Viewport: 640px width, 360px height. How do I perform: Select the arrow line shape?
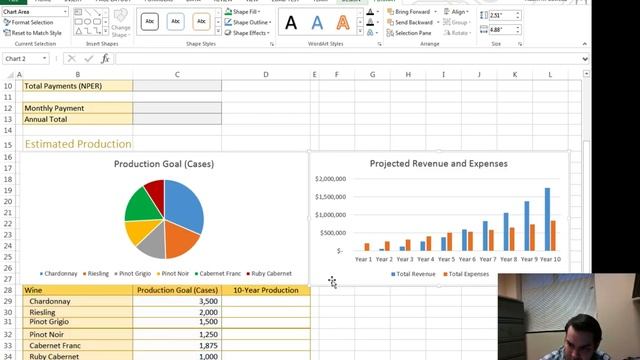[97, 12]
